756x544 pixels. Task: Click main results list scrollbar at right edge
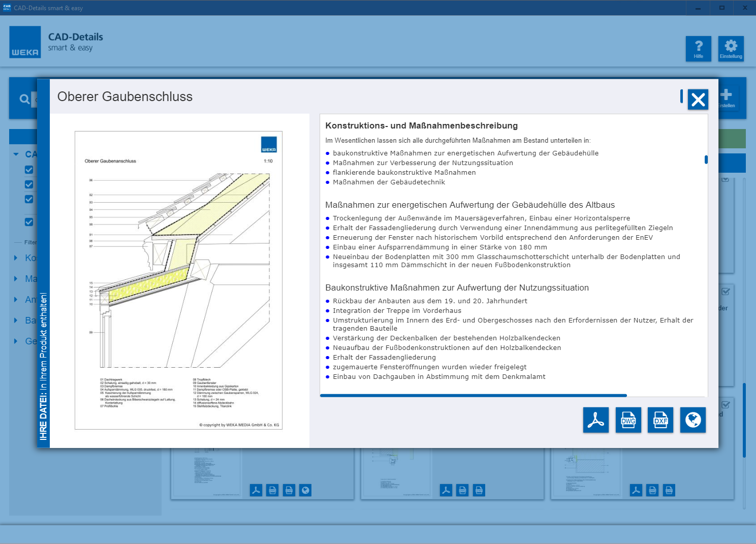(x=744, y=420)
